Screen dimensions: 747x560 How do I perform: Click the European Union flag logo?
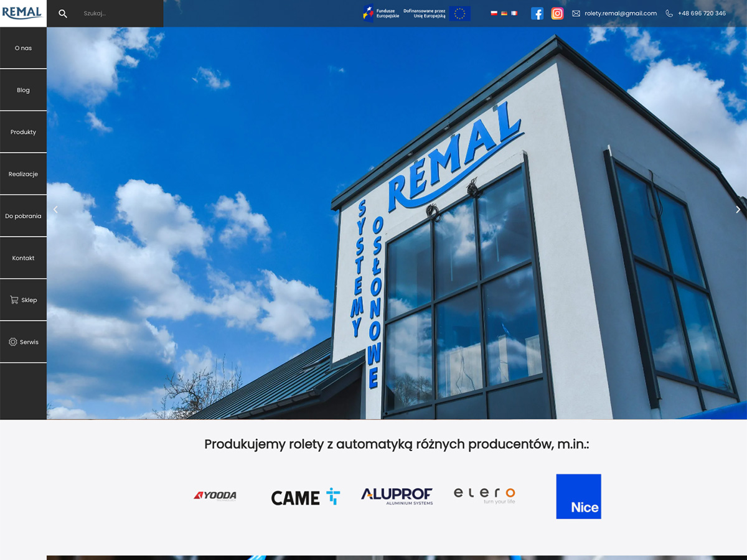pyautogui.click(x=459, y=13)
